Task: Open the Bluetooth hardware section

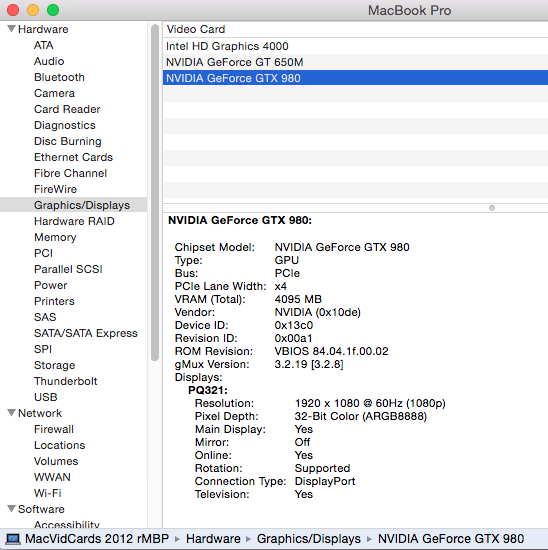Action: [59, 77]
